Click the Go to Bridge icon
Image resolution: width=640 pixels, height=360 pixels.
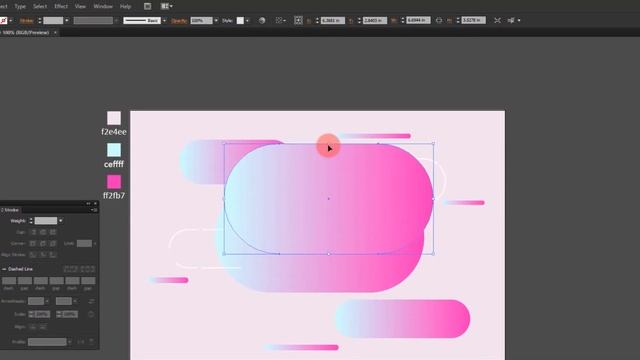click(147, 6)
